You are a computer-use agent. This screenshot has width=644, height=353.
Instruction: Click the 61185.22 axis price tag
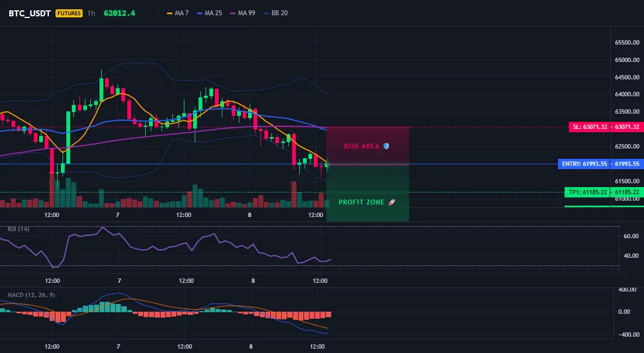[x=627, y=192]
